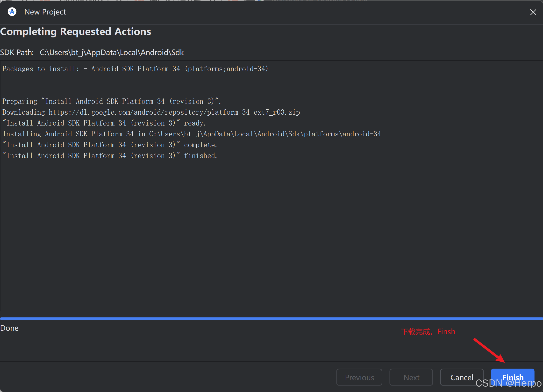543x392 pixels.
Task: Click the log line ending with complete
Action: pos(110,145)
